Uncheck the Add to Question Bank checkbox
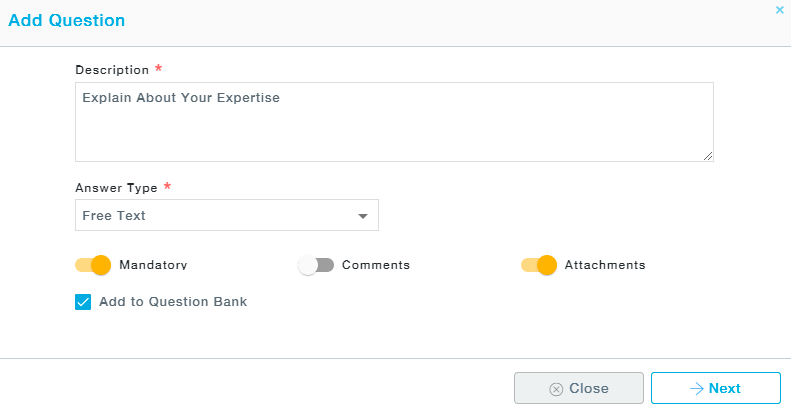Screen dimensions: 791x412 [x=84, y=302]
